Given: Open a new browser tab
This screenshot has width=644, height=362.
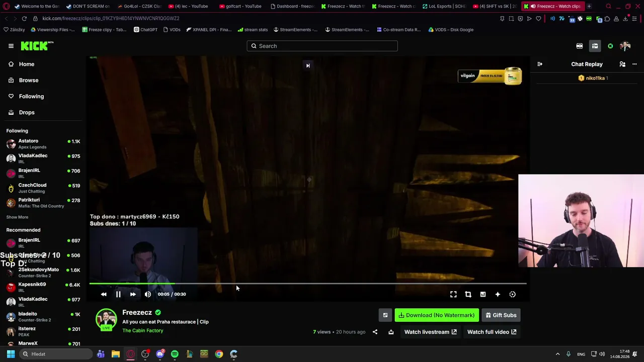Looking at the screenshot, I should (589, 6).
